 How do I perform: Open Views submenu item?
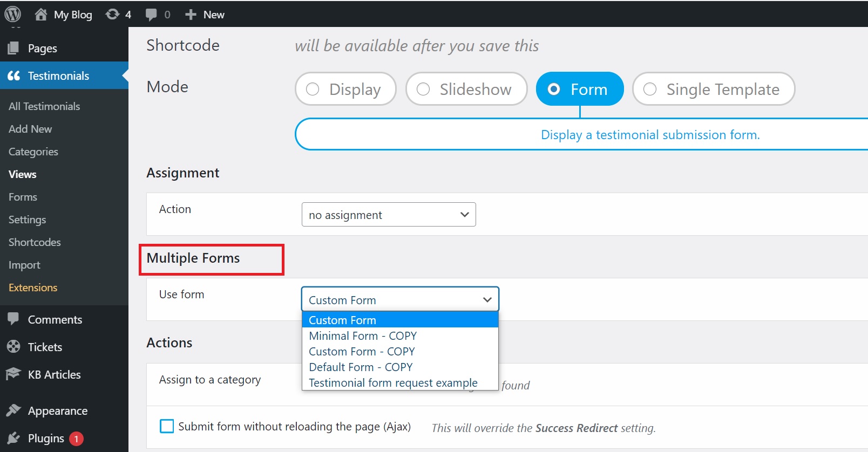coord(23,174)
